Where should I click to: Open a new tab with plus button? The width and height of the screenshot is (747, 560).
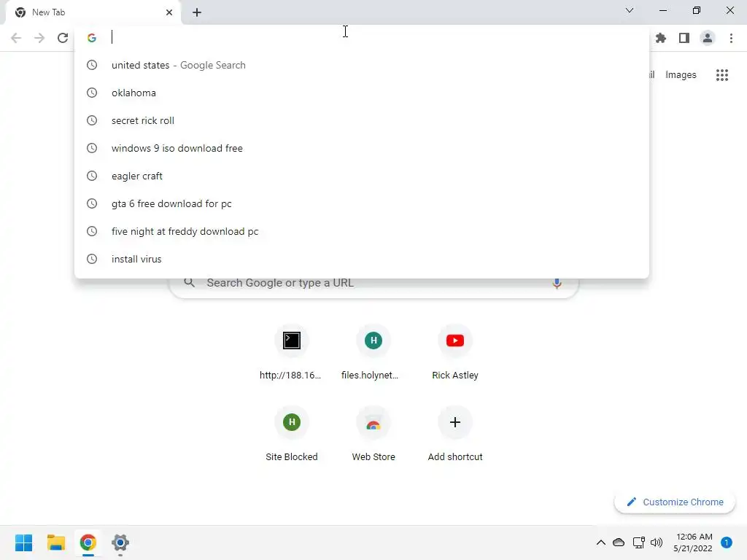coord(197,12)
